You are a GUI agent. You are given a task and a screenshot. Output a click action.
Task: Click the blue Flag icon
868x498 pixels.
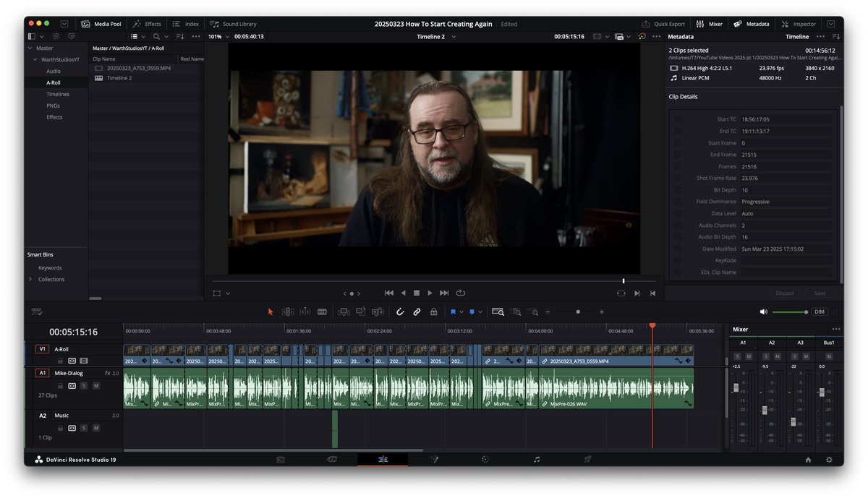453,312
